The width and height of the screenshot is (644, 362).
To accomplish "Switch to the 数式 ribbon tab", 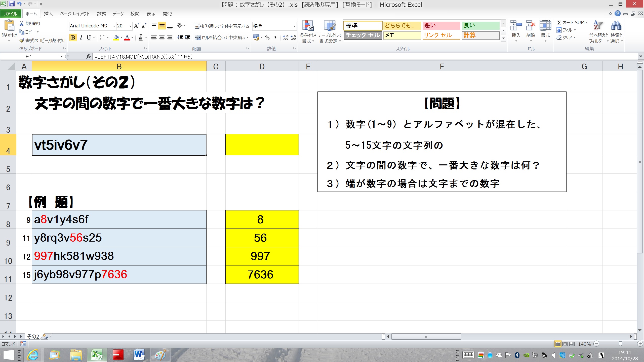I will pos(101,14).
